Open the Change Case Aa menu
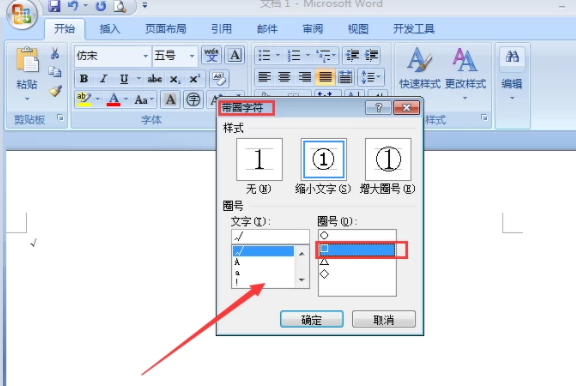576x386 pixels. (144, 99)
